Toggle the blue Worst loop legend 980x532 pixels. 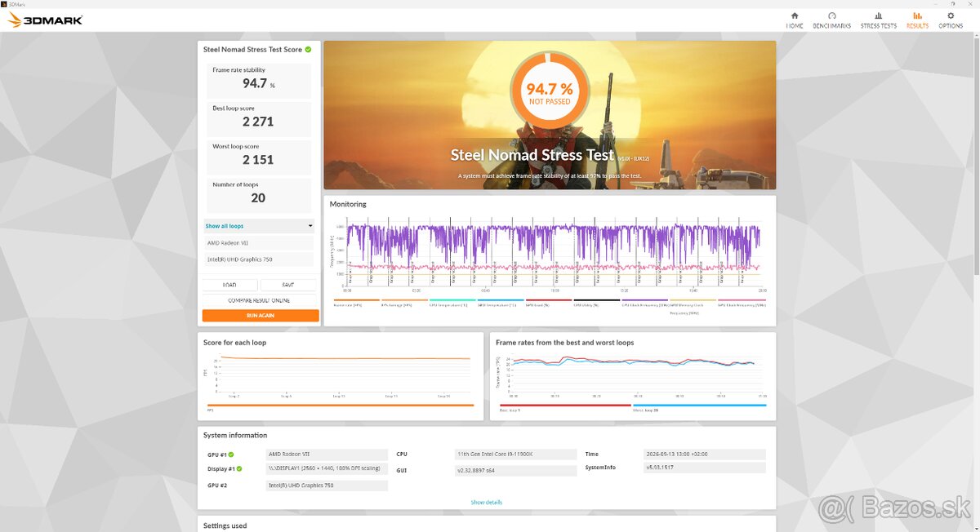(x=699, y=407)
